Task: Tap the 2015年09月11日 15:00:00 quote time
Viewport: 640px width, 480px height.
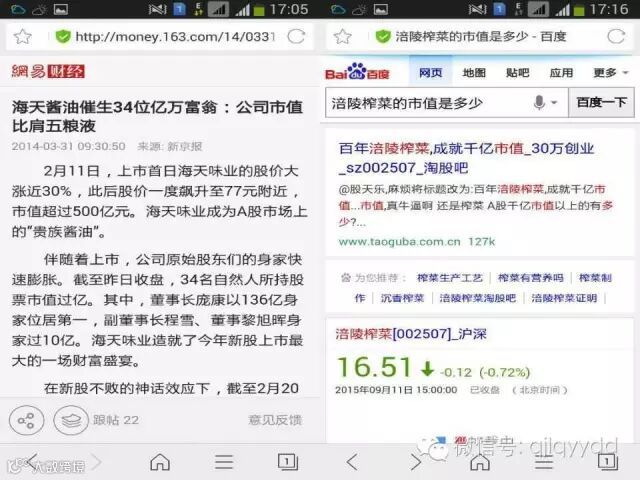Action: click(396, 390)
